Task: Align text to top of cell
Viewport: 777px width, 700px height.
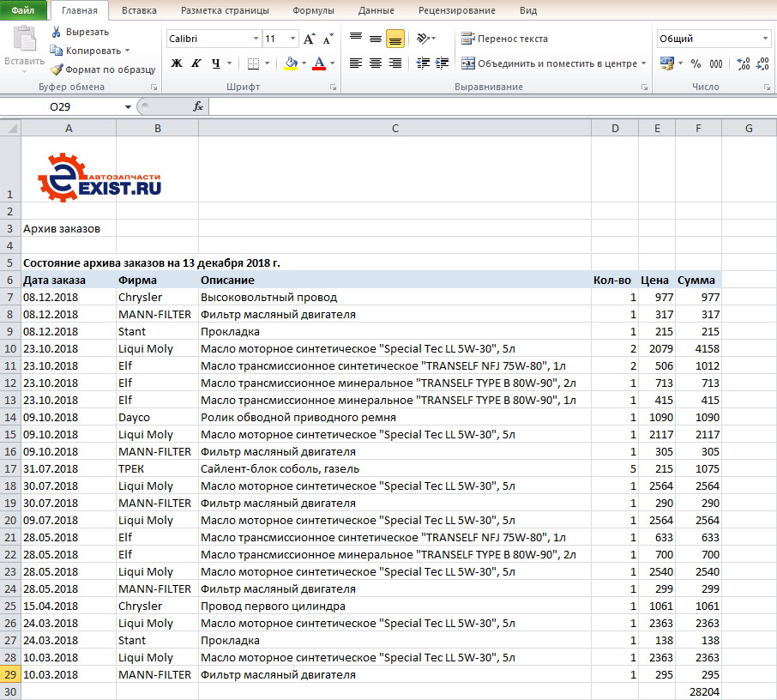Action: pyautogui.click(x=356, y=38)
